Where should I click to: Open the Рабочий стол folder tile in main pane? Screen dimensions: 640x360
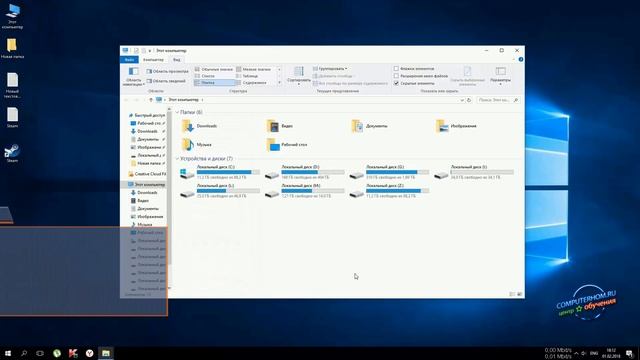click(x=287, y=144)
